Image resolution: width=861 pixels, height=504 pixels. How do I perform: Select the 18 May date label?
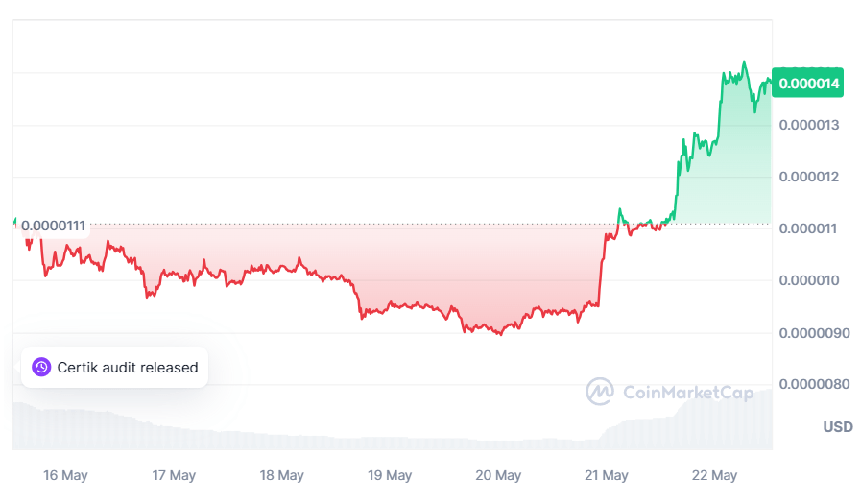[281, 475]
